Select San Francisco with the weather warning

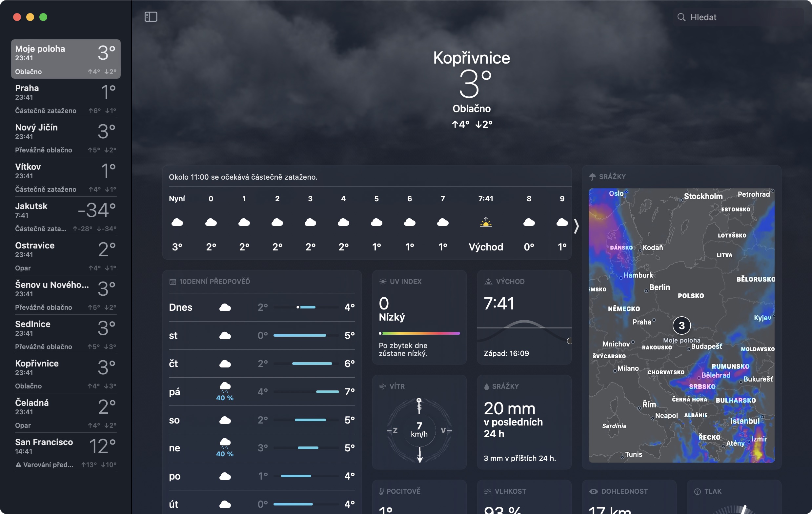pos(66,453)
